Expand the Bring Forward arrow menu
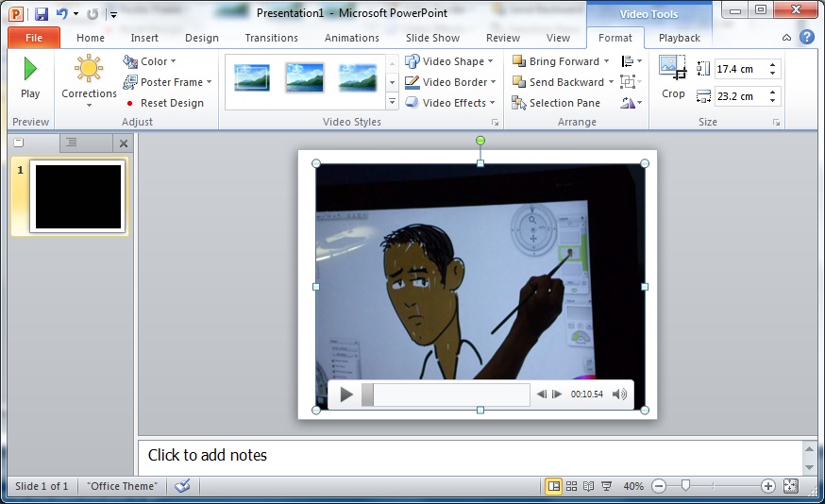The height and width of the screenshot is (504, 825). [606, 61]
